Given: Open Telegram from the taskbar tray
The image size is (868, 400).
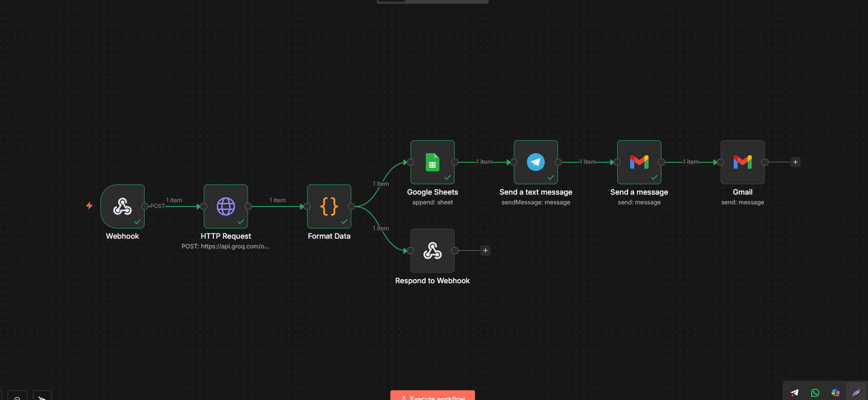Looking at the screenshot, I should tap(795, 393).
